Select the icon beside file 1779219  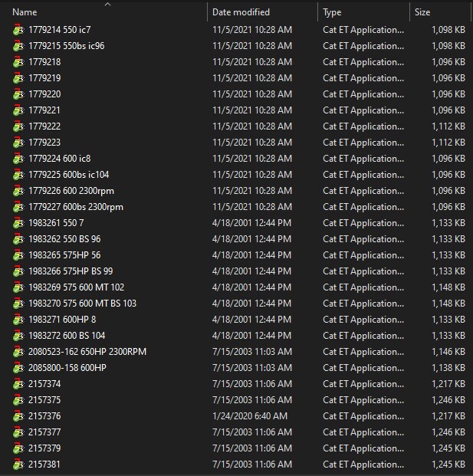point(18,78)
